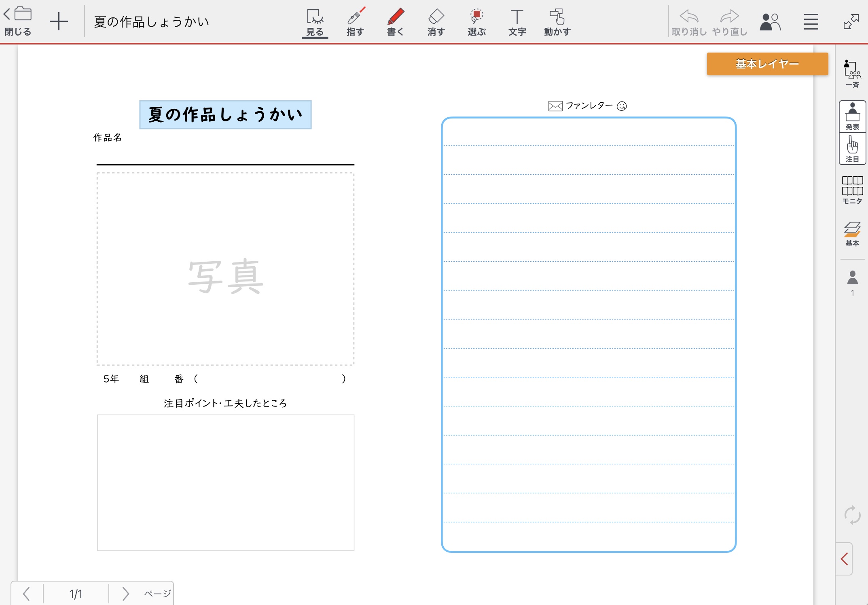Select the 消す eraser tool
The height and width of the screenshot is (605, 868).
(436, 22)
